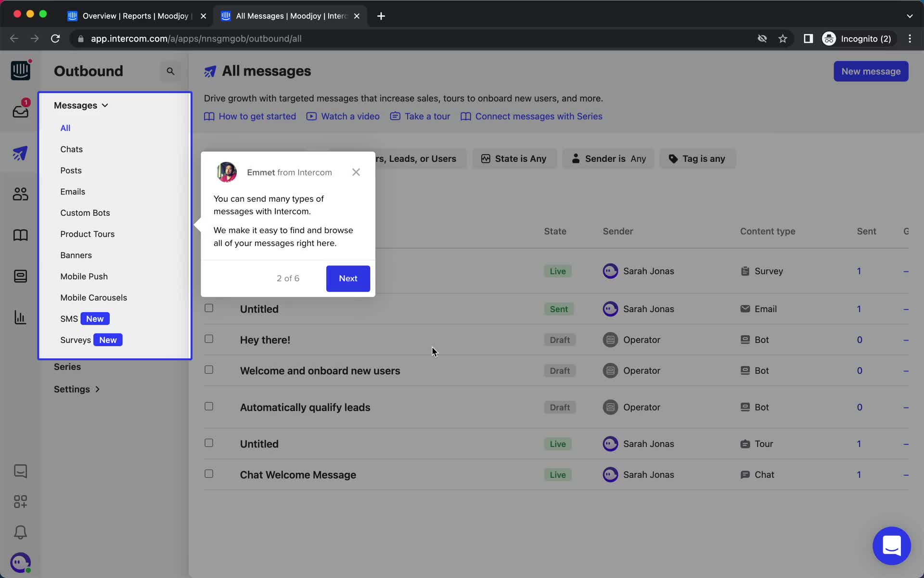Select Posts in Messages list

point(71,171)
